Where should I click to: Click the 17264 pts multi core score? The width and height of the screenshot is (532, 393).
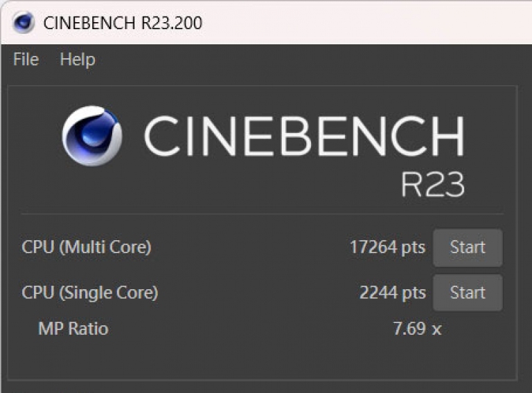click(387, 247)
